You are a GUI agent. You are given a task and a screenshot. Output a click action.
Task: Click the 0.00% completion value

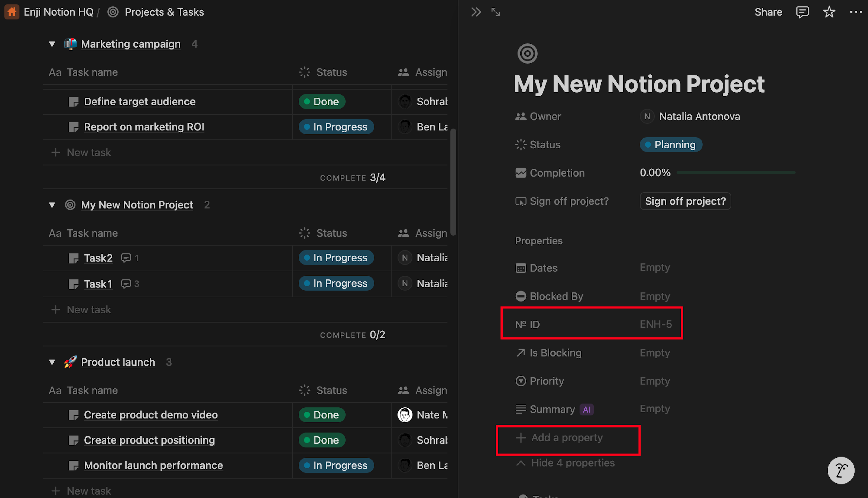[x=655, y=173]
